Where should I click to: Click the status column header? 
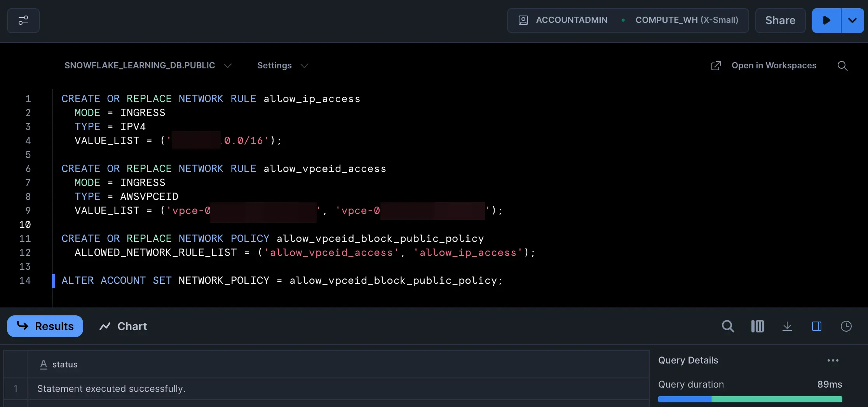click(64, 364)
